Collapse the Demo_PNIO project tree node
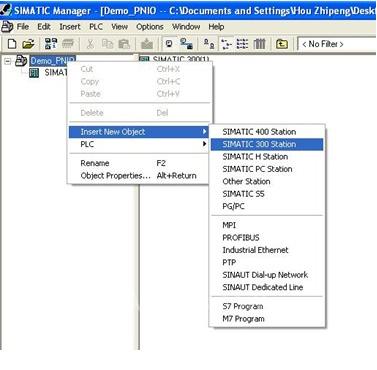Image resolution: width=377 pixels, height=370 pixels. (x=7, y=61)
